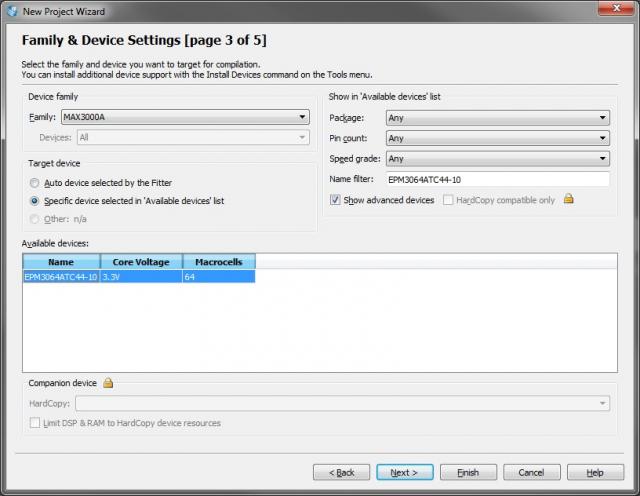Toggle Show advanced devices checkbox
Viewport: 640px width, 496px height.
[x=335, y=200]
